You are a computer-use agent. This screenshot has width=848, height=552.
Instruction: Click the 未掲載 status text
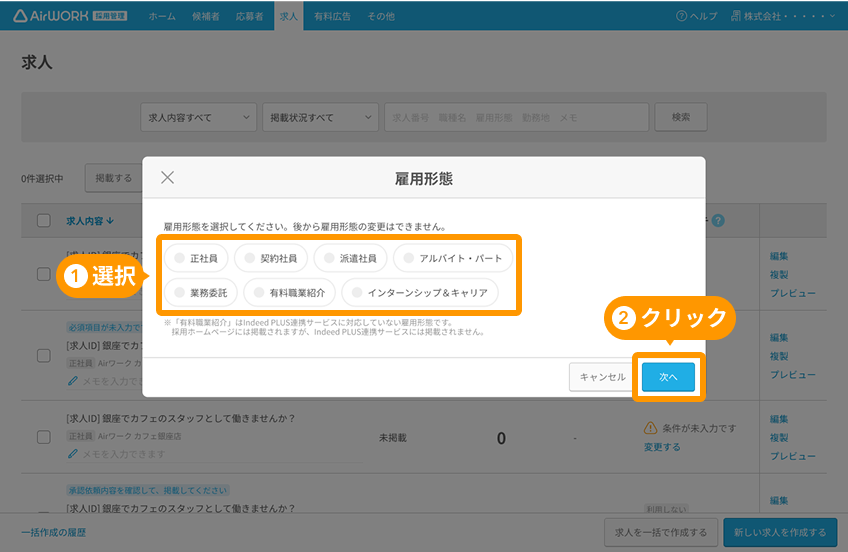393,437
